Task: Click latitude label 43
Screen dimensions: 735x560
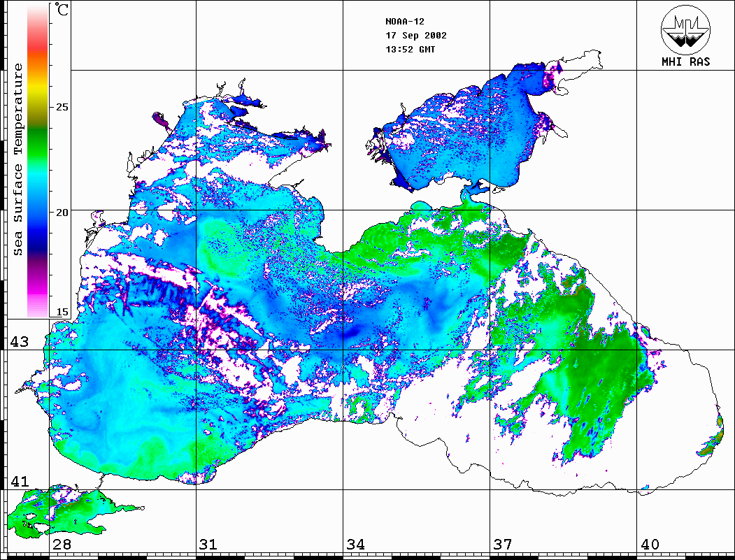Action: coord(19,342)
